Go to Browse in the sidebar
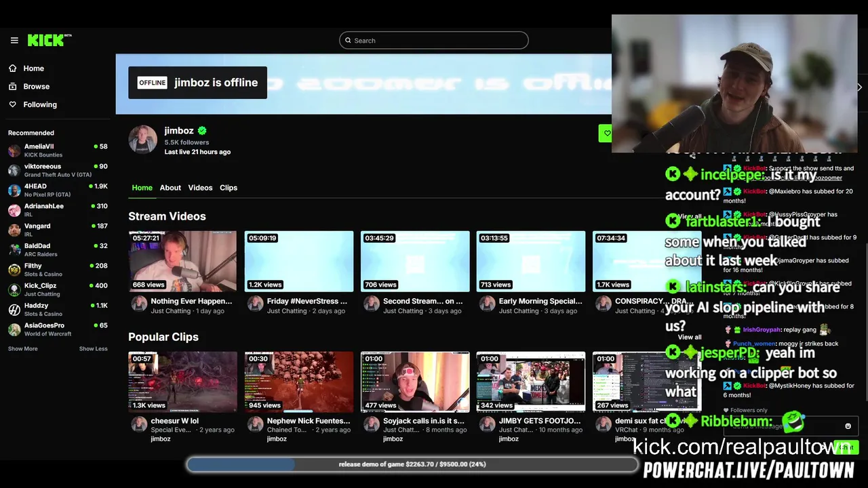The width and height of the screenshot is (868, 488). pyautogui.click(x=37, y=87)
